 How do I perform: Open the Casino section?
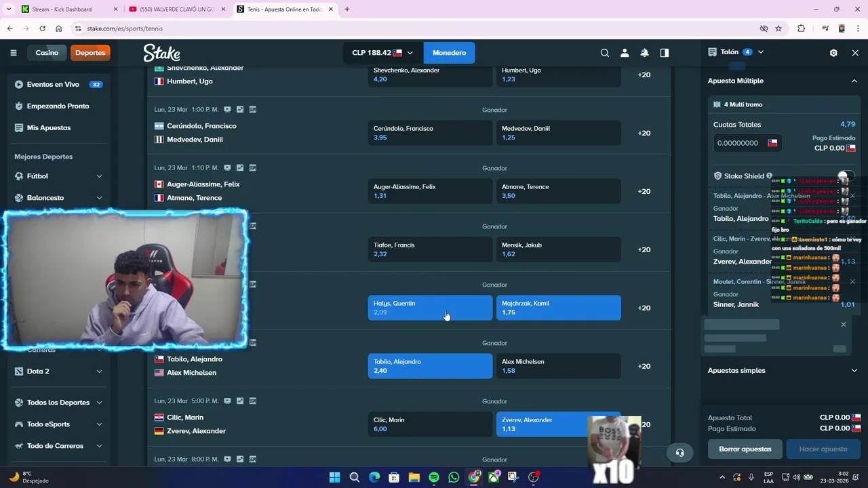[47, 53]
